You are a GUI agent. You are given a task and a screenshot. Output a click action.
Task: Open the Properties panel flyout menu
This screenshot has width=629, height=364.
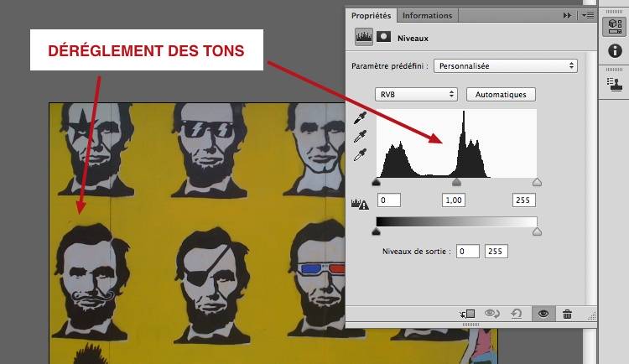point(588,15)
